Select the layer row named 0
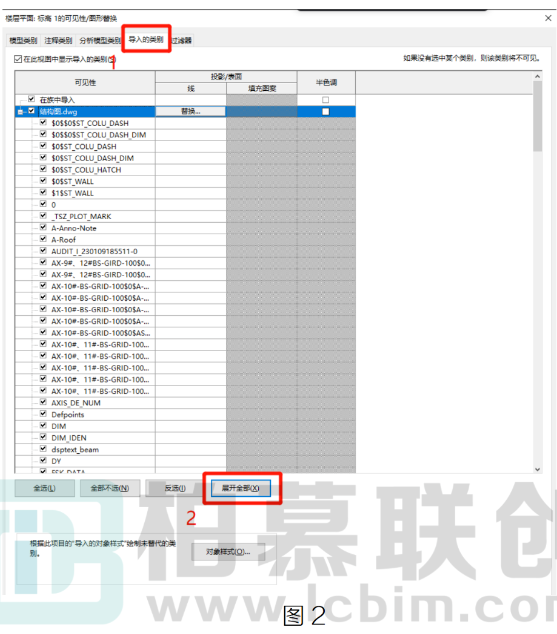557x634 pixels. [54, 205]
